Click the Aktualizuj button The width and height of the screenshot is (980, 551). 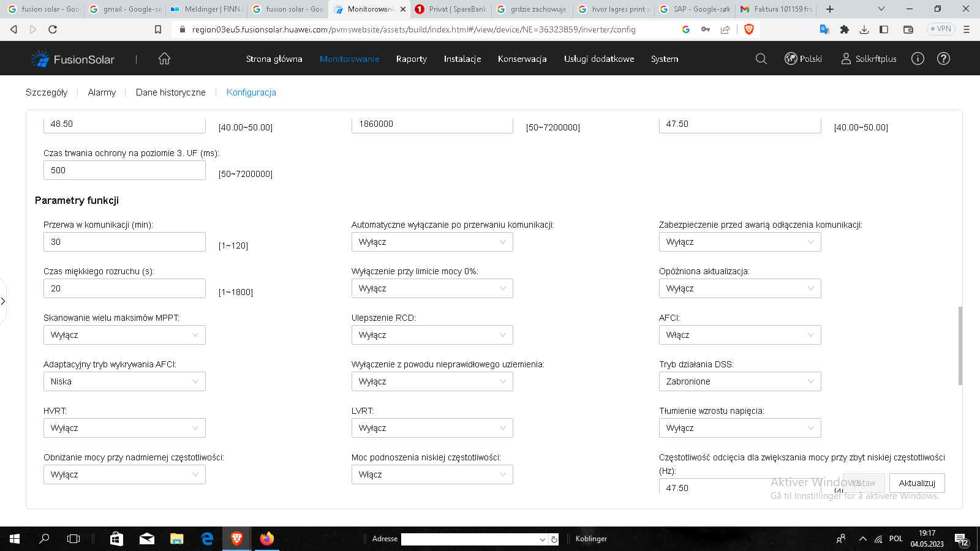(x=917, y=482)
